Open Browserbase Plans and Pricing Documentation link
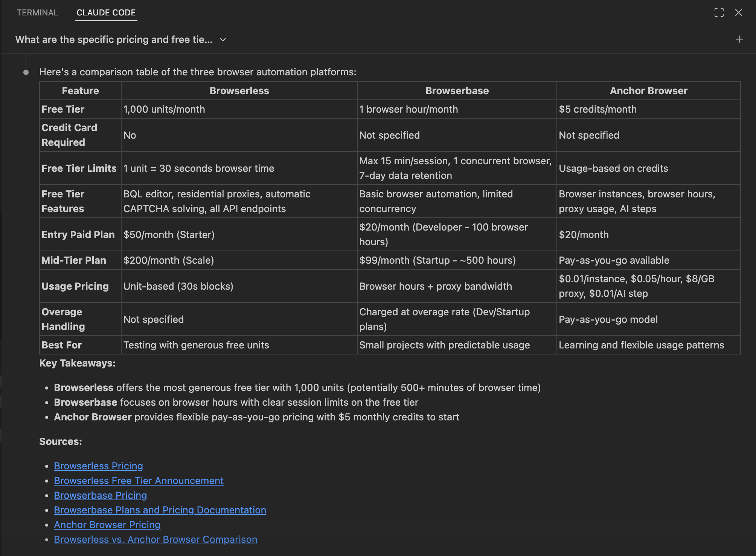The width and height of the screenshot is (756, 556). point(160,510)
